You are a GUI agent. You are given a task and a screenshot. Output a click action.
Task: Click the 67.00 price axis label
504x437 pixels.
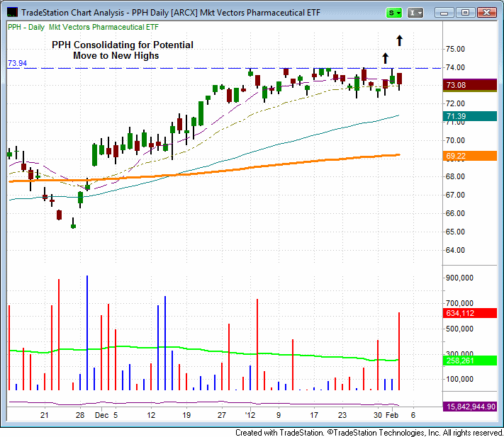(x=455, y=195)
